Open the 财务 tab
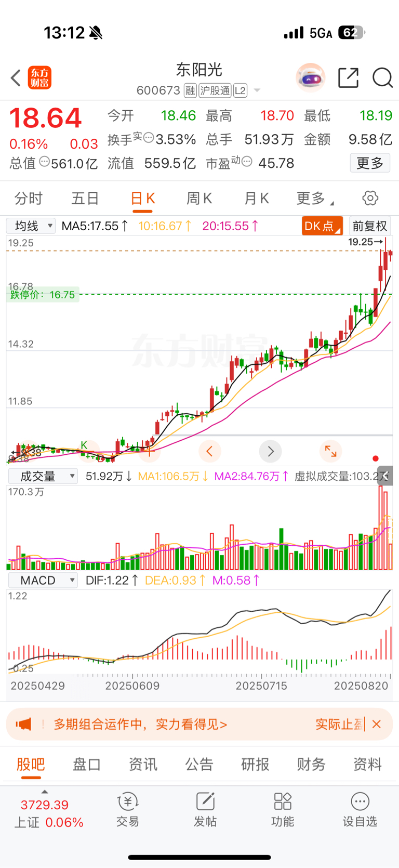The height and width of the screenshot is (868, 399). coord(311,765)
